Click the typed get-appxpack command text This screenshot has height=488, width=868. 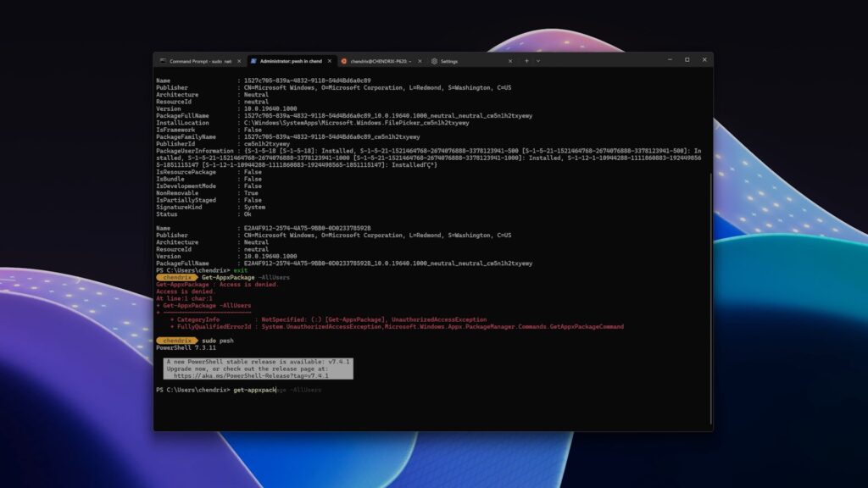(x=254, y=390)
